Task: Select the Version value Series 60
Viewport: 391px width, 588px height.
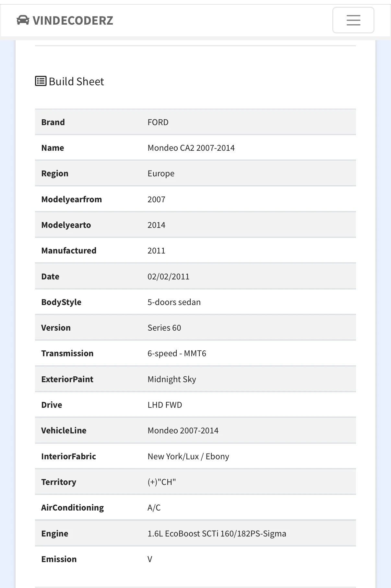Action: [164, 328]
